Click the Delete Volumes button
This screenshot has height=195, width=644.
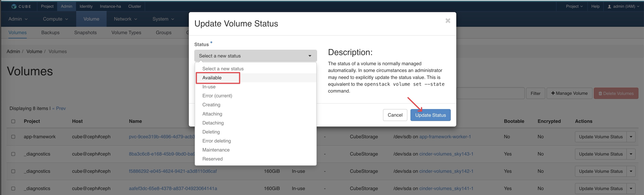click(x=616, y=93)
